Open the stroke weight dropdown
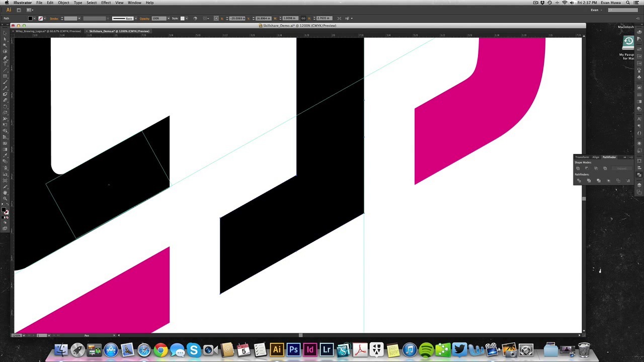 tap(79, 19)
